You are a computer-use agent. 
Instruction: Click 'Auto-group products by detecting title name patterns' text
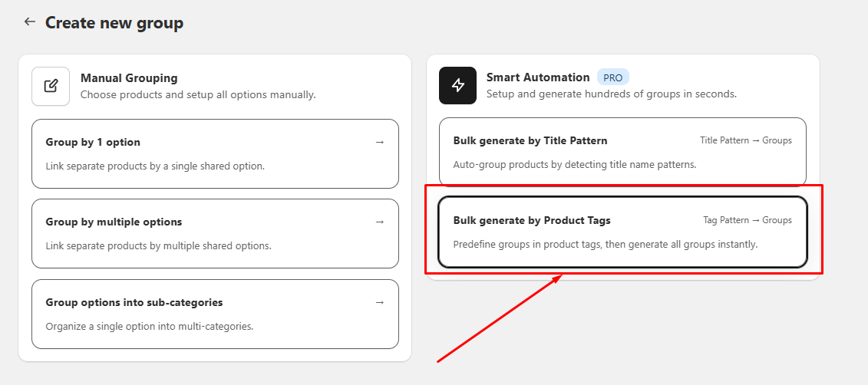pos(574,164)
